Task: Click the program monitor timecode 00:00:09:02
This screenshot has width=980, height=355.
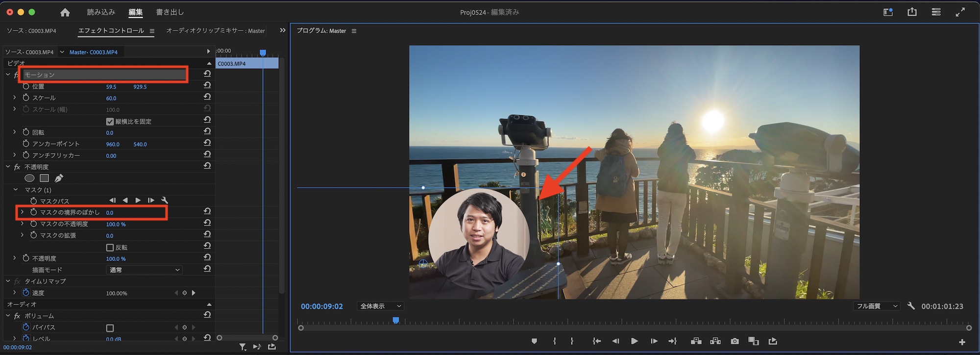Action: click(321, 306)
